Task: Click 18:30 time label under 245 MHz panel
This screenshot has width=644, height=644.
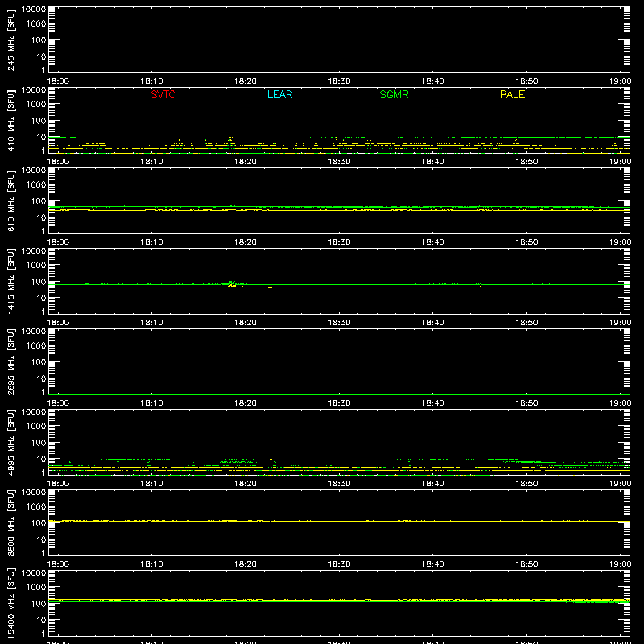Action: pos(339,81)
